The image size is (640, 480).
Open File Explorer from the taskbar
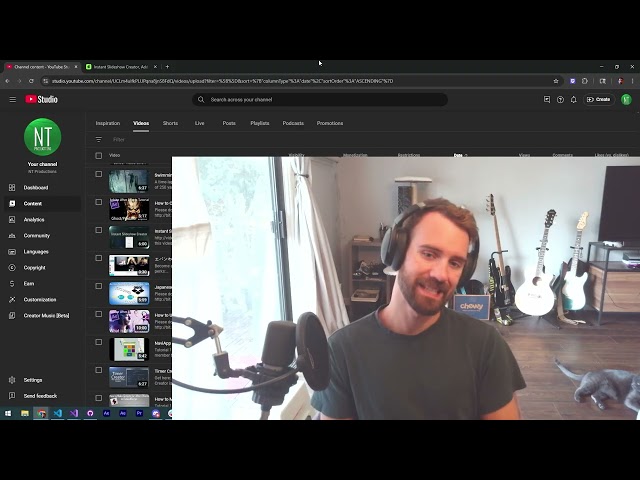coord(25,413)
